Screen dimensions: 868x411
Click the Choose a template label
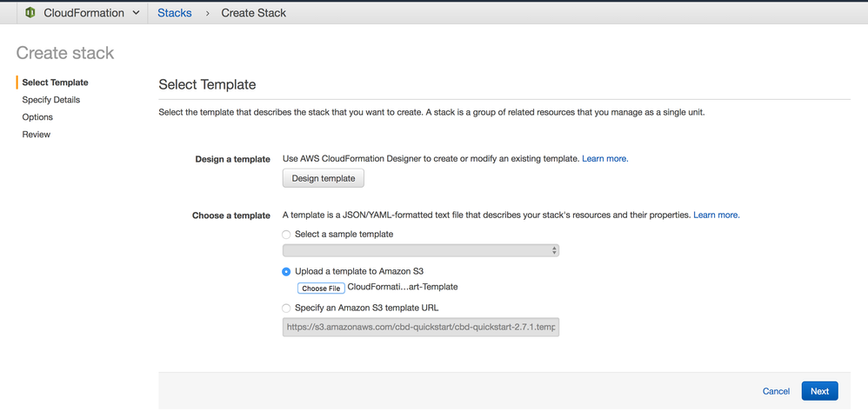coord(230,215)
